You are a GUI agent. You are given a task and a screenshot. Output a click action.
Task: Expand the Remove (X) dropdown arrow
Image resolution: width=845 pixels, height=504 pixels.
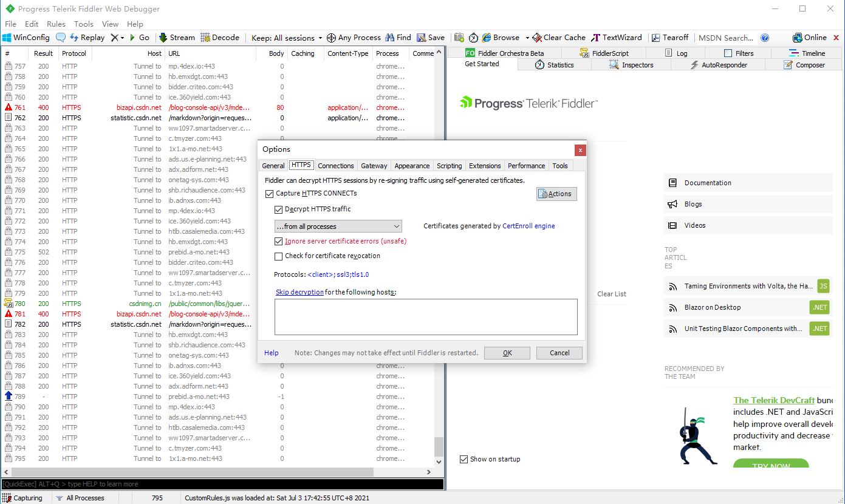[x=122, y=38]
